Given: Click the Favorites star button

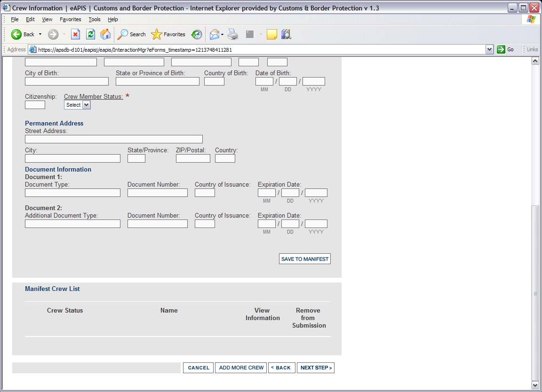Looking at the screenshot, I should [x=168, y=34].
